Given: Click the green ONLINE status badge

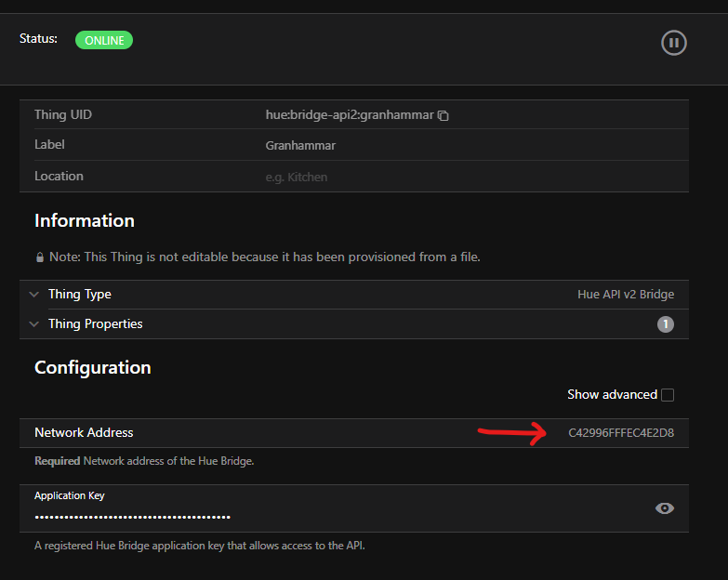Looking at the screenshot, I should 104,41.
